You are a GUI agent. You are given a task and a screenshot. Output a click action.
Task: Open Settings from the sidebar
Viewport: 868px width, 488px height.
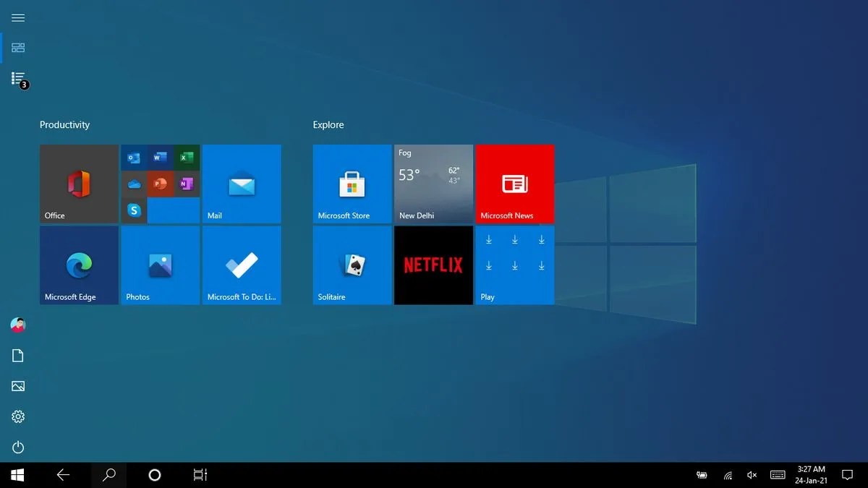17,416
